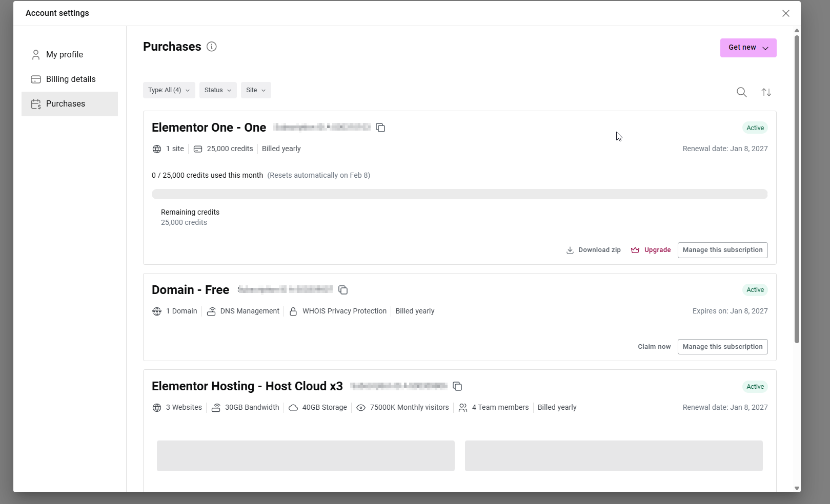
Task: Click Claim now for the free domain
Action: click(x=654, y=347)
